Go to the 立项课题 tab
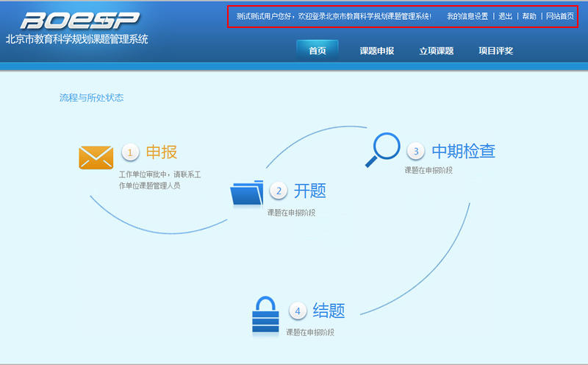Image resolution: width=588 pixels, height=365 pixels. [437, 51]
